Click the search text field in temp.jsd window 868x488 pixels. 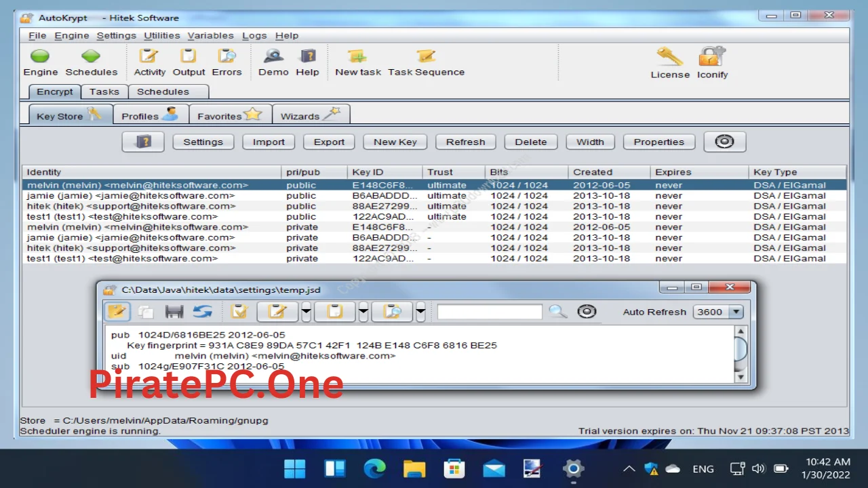tap(490, 312)
